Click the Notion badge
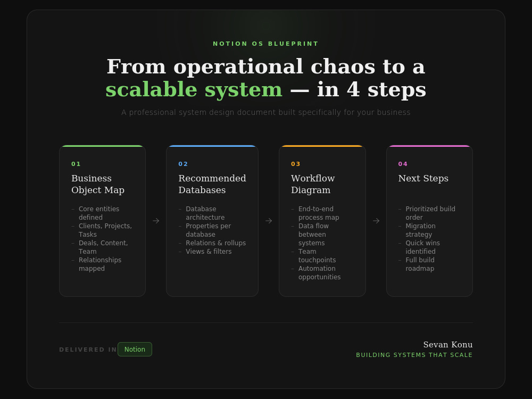The height and width of the screenshot is (399, 532). coord(135,349)
